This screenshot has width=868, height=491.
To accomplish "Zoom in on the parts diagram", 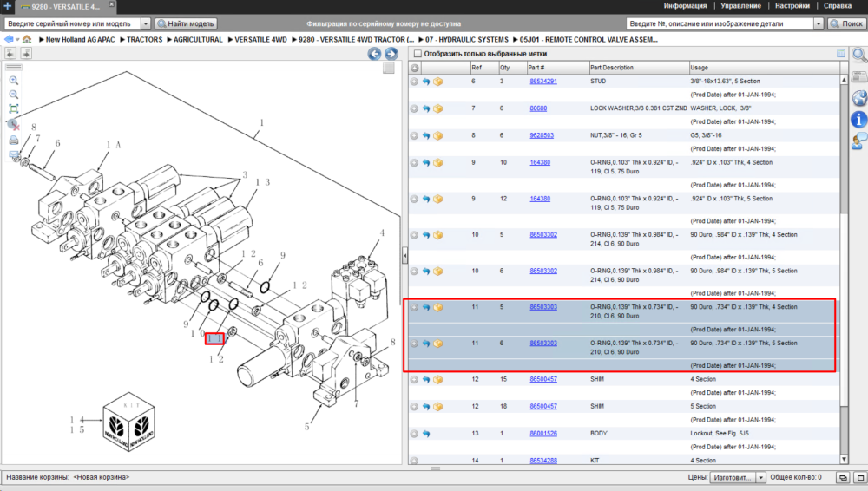I will [x=13, y=81].
